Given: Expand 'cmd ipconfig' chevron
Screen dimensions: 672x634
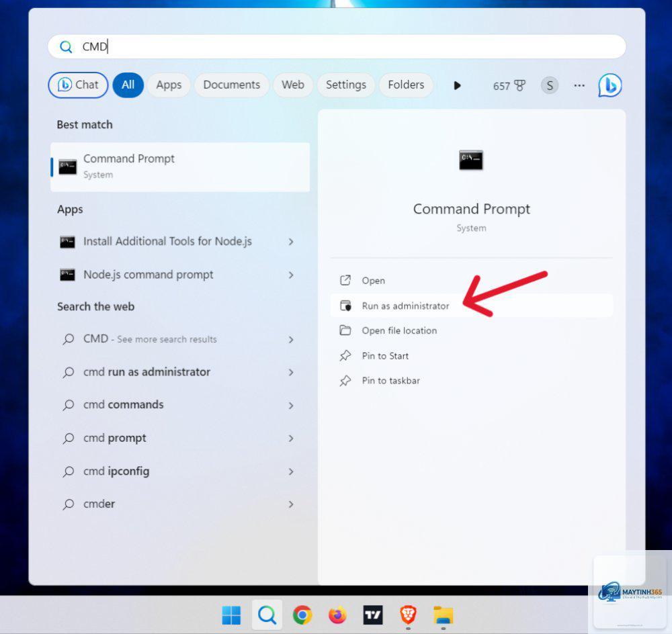Looking at the screenshot, I should [291, 471].
